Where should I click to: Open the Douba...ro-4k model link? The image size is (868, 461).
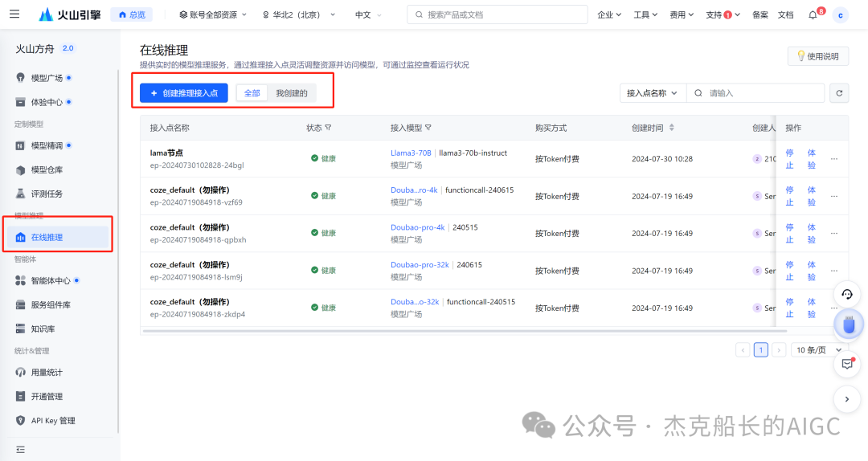coord(414,190)
